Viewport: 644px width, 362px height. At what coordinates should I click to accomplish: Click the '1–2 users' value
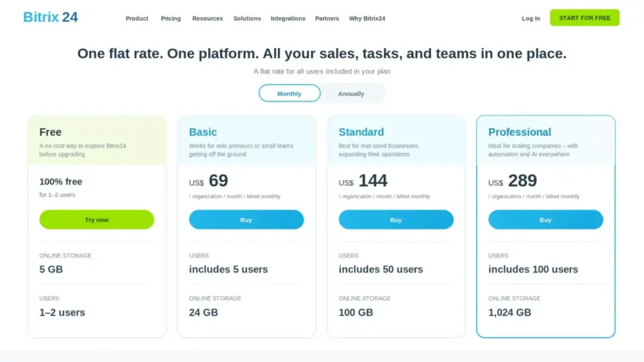tap(62, 312)
